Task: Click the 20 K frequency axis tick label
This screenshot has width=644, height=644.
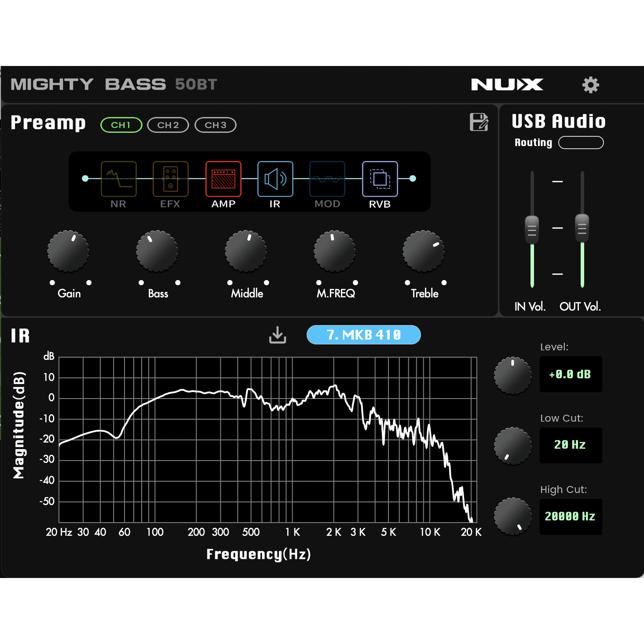Action: (471, 532)
